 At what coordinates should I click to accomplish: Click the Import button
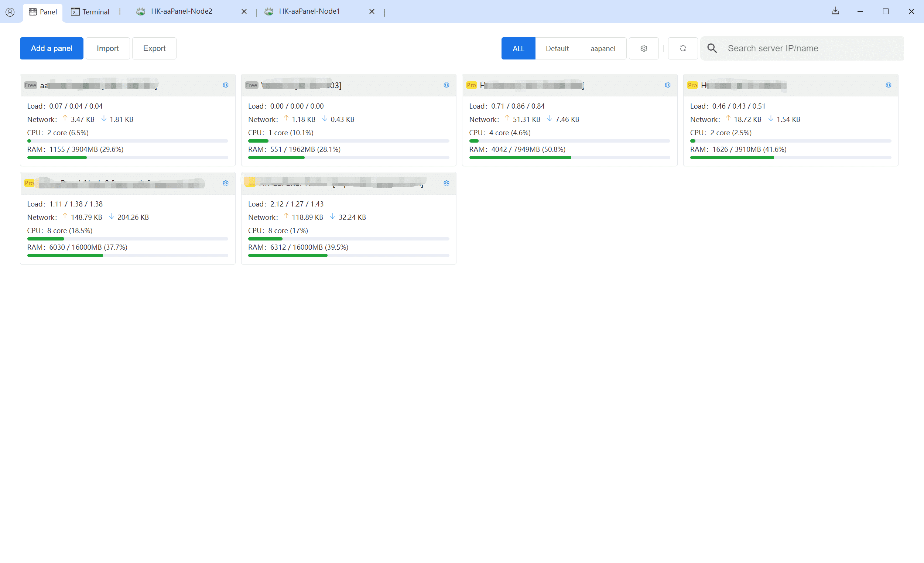coord(107,48)
